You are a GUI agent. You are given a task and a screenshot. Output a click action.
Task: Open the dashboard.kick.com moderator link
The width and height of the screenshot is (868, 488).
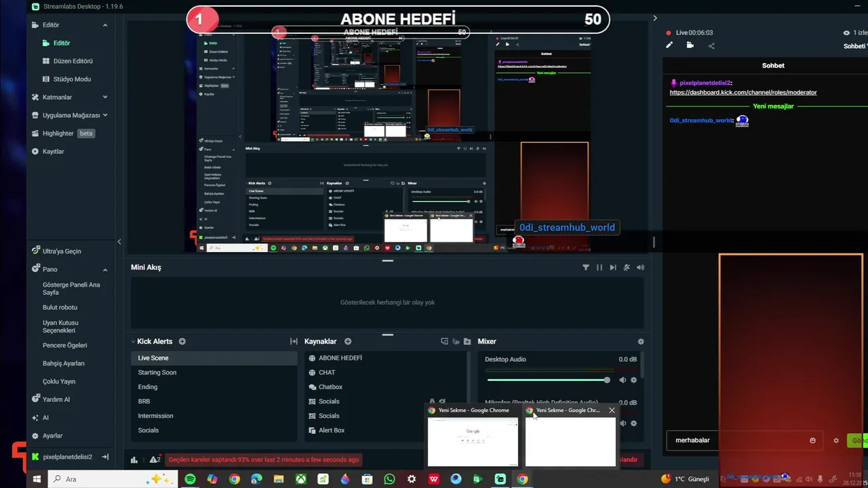point(743,92)
